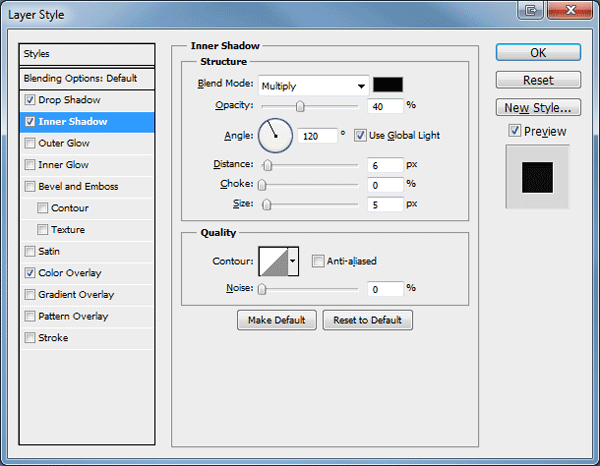Toggle Use Global Light checkbox
Viewport: 600px width, 466px height.
click(x=360, y=135)
